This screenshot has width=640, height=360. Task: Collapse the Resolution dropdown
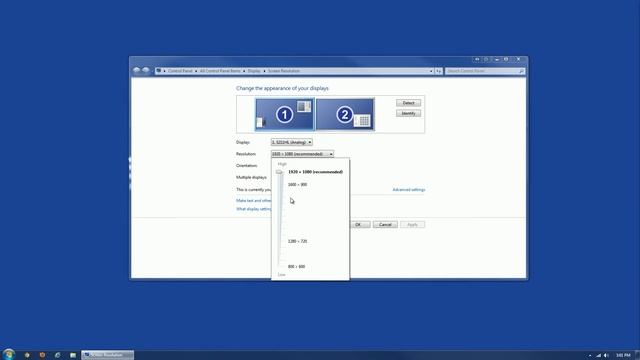pyautogui.click(x=302, y=154)
